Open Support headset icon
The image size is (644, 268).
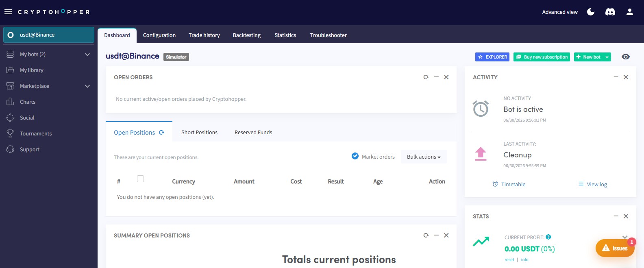tap(10, 149)
